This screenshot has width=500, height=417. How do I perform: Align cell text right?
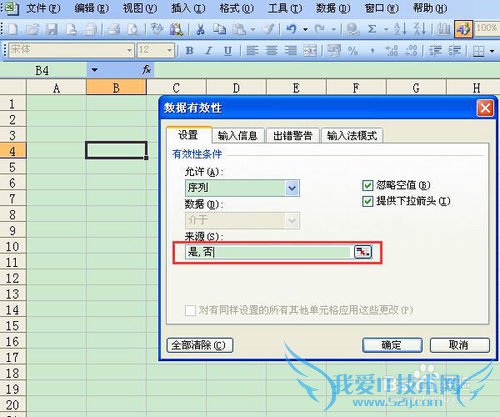(x=291, y=51)
